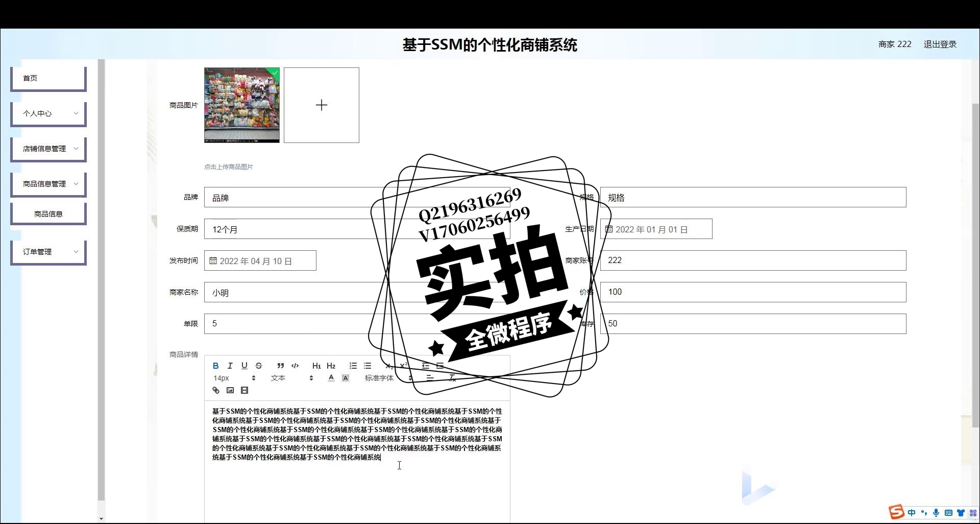Start voice input from Sogou microphone
Screen dimensions: 980x524
tap(936, 513)
